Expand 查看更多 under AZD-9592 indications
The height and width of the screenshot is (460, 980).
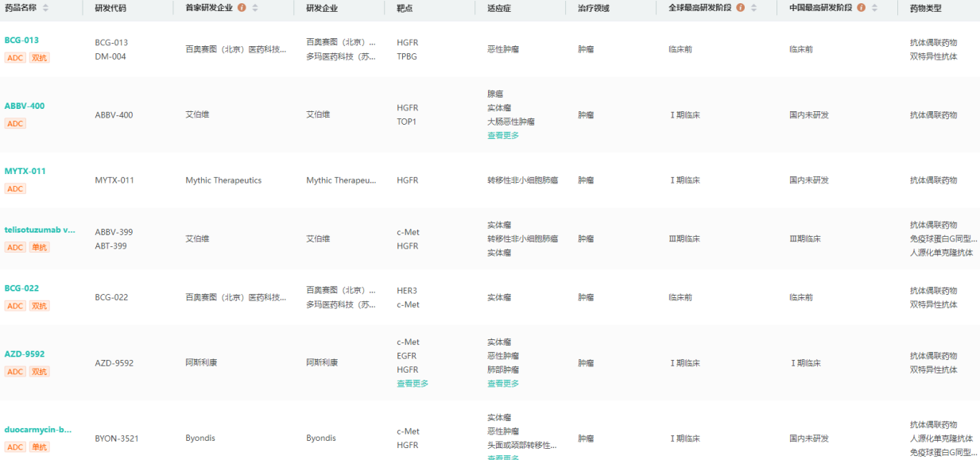pos(503,384)
